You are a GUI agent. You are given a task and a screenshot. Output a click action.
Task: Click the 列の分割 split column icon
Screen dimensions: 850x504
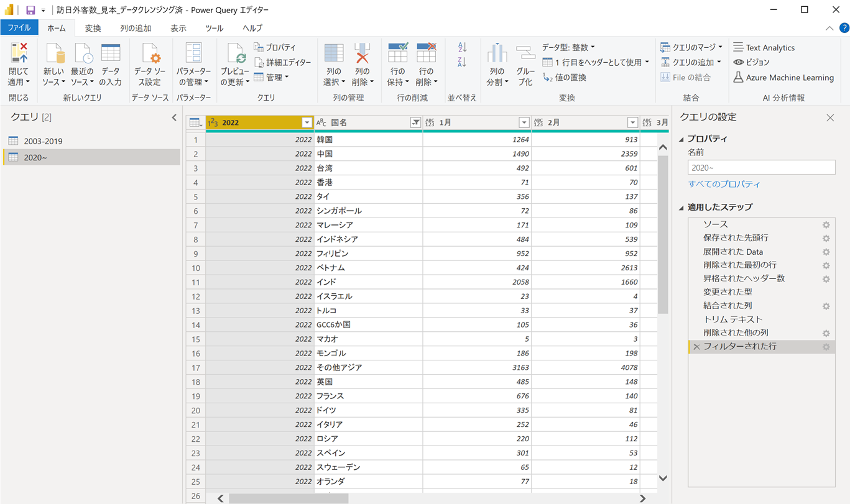[497, 54]
